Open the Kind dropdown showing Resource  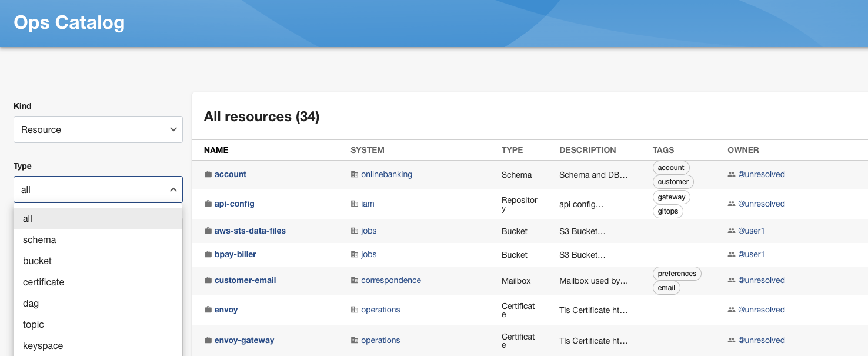tap(98, 129)
